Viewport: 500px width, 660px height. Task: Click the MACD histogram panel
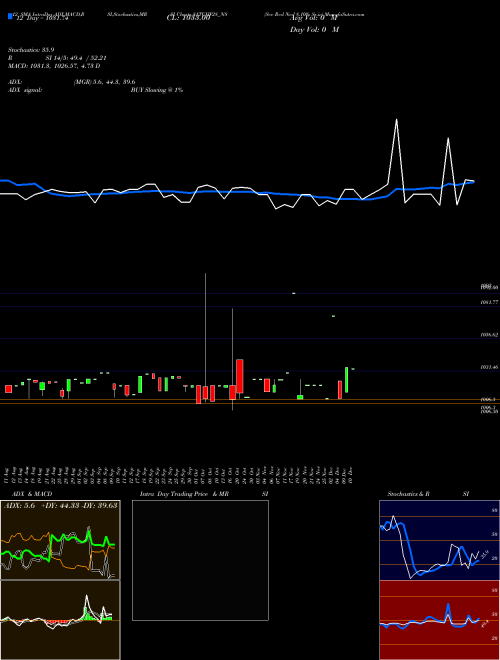[x=60, y=620]
